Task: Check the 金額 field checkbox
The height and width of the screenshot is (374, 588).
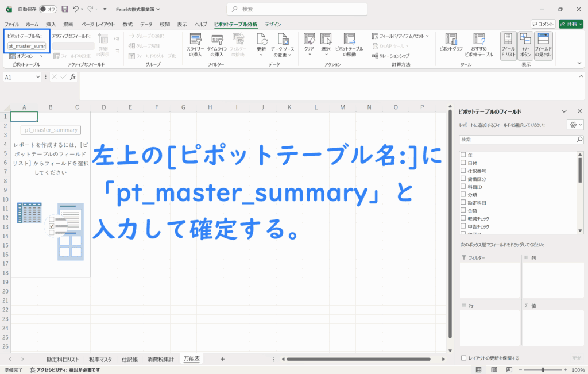Action: pos(463,211)
